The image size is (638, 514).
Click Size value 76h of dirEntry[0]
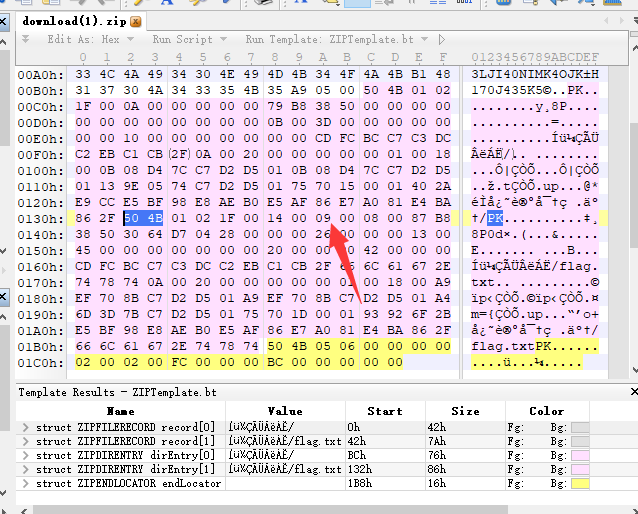[x=437, y=455]
